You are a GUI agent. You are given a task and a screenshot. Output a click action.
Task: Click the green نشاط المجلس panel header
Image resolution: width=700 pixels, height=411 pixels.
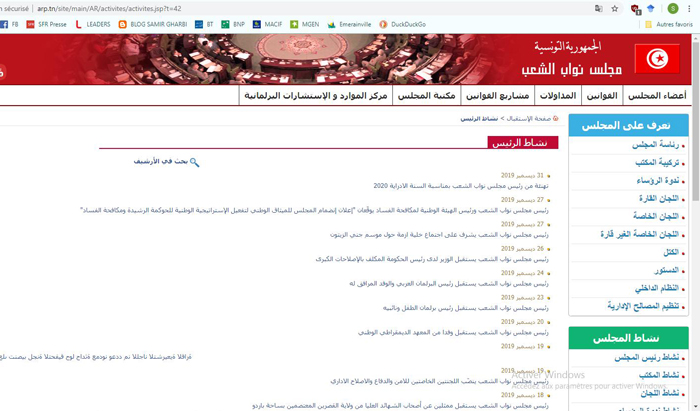(x=628, y=338)
